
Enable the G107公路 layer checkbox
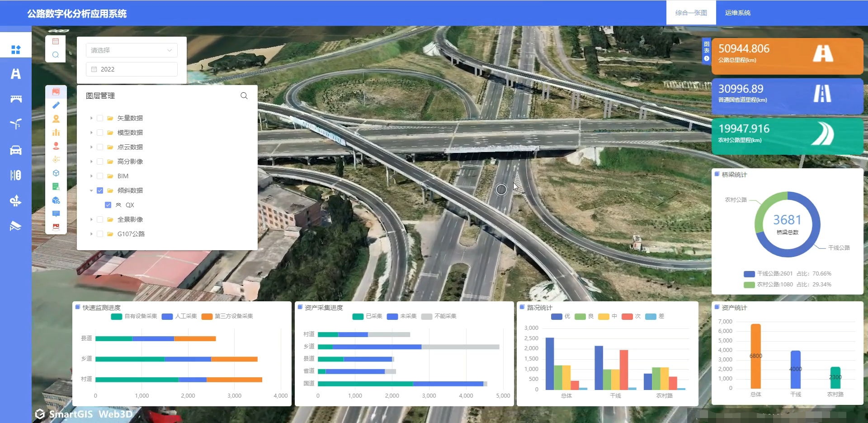click(x=100, y=234)
